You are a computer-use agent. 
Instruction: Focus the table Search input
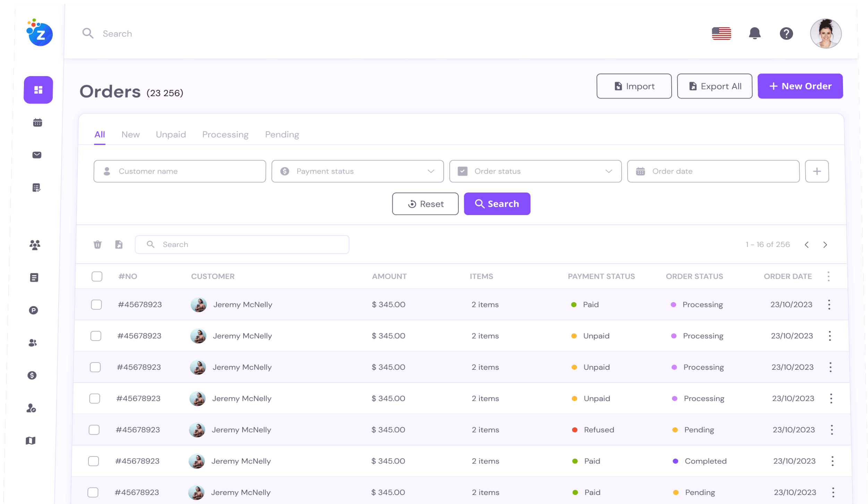tap(242, 245)
